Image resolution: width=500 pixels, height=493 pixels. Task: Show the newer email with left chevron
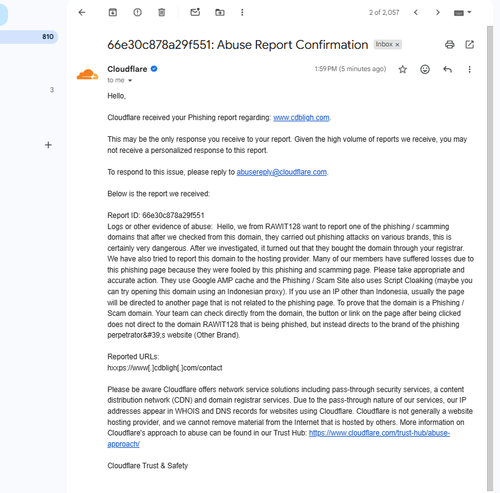pos(416,13)
